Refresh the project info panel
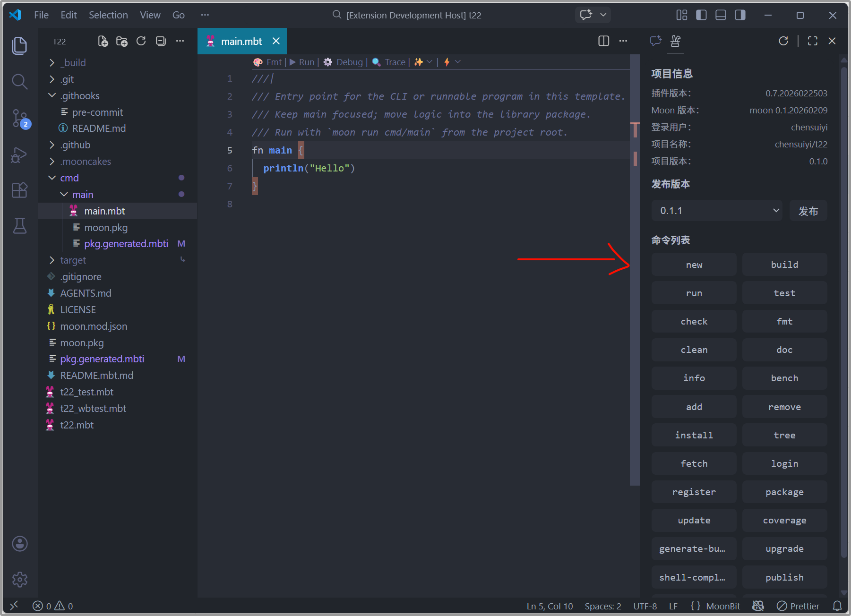Viewport: 851px width, 616px height. (783, 41)
